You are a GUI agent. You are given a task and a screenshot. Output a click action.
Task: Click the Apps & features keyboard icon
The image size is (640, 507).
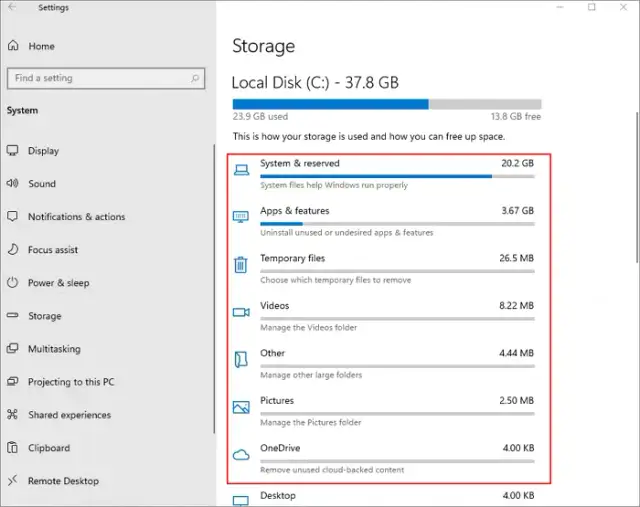coord(241,217)
